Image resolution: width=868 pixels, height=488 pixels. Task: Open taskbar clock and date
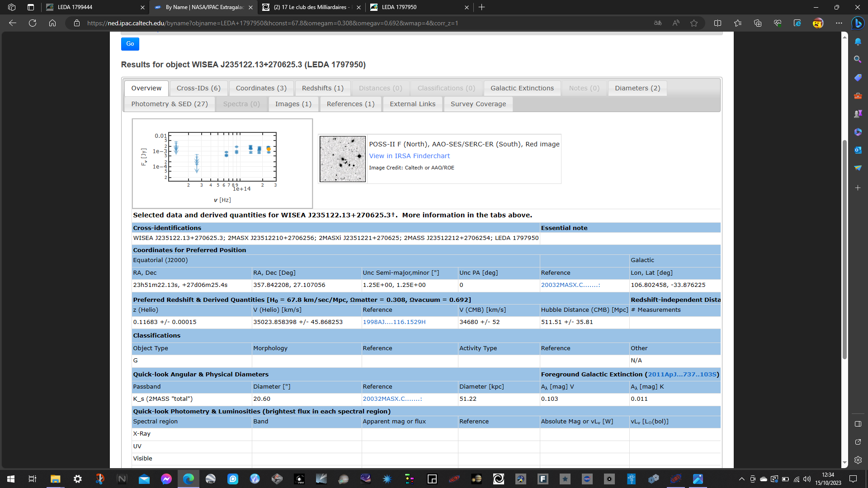tap(828, 479)
